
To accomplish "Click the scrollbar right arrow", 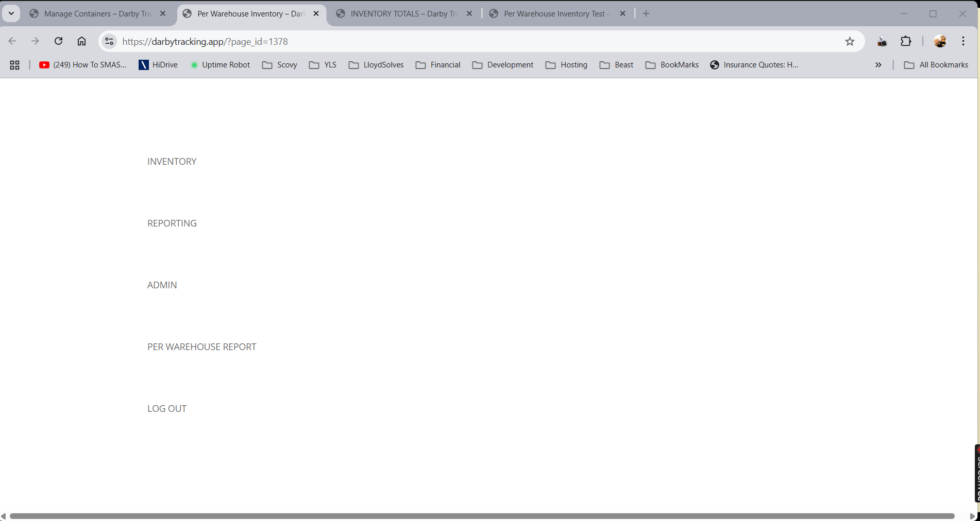I will [972, 516].
